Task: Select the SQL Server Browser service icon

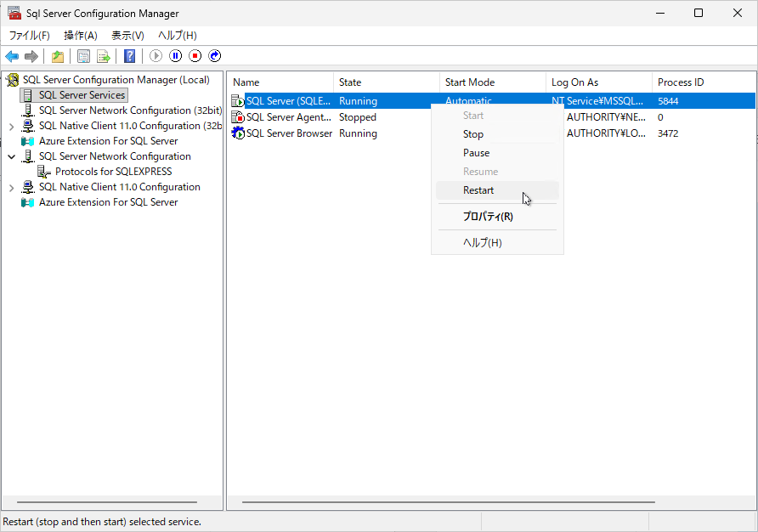Action: click(x=238, y=133)
